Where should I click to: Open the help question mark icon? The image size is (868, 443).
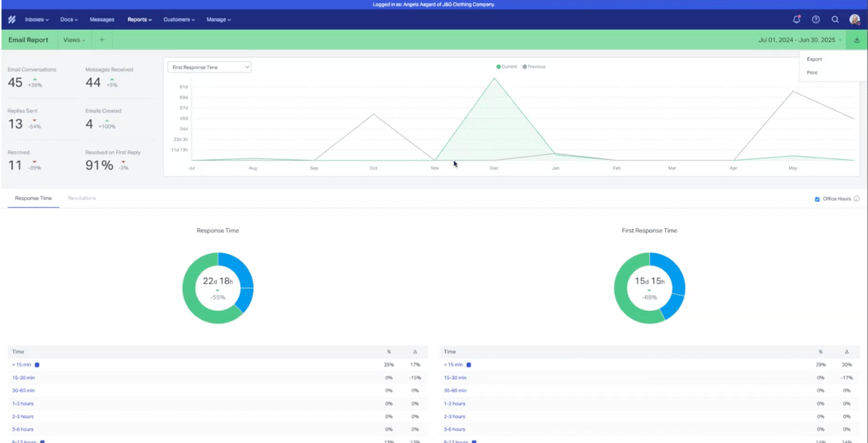pyautogui.click(x=816, y=20)
